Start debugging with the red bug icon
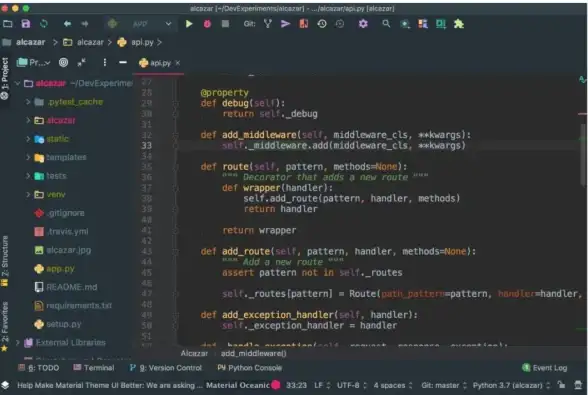 click(207, 24)
